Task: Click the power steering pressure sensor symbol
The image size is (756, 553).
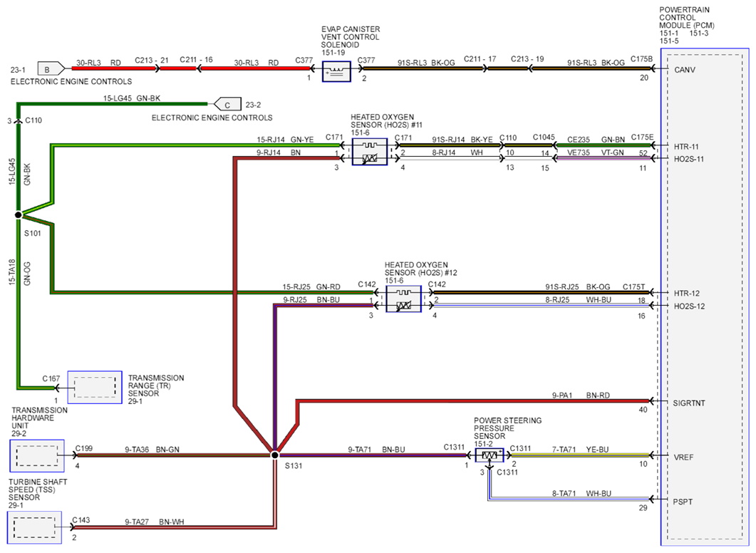Action: (x=490, y=455)
